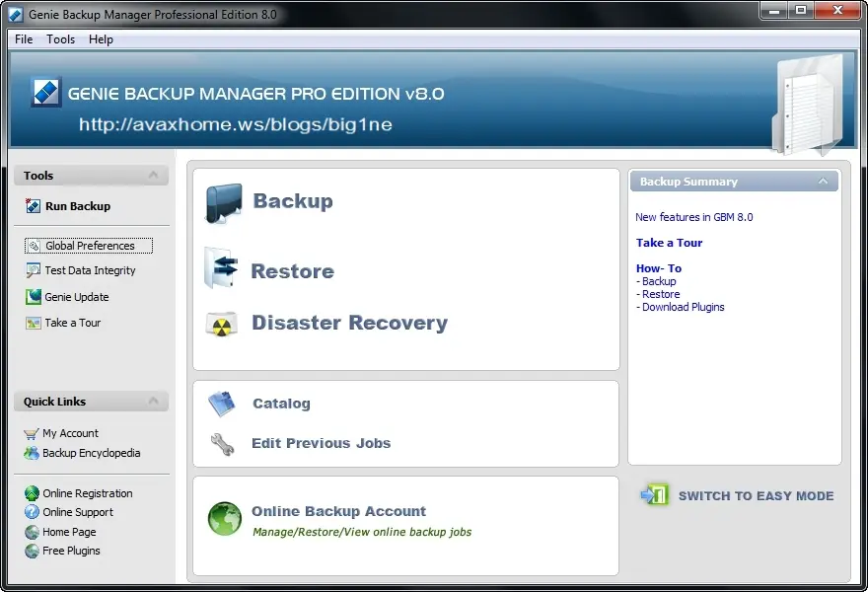Click the Test Data Integrity magnifier icon
Viewport: 868px width, 592px height.
click(34, 270)
